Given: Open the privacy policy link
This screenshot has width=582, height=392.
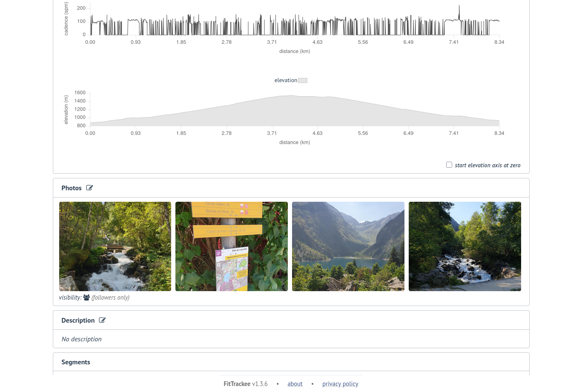Looking at the screenshot, I should pyautogui.click(x=340, y=384).
